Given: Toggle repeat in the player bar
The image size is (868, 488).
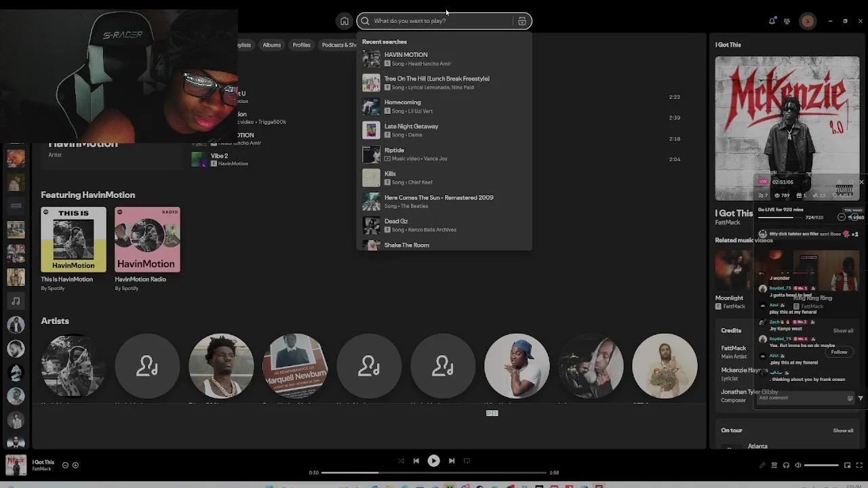Looking at the screenshot, I should (x=467, y=461).
